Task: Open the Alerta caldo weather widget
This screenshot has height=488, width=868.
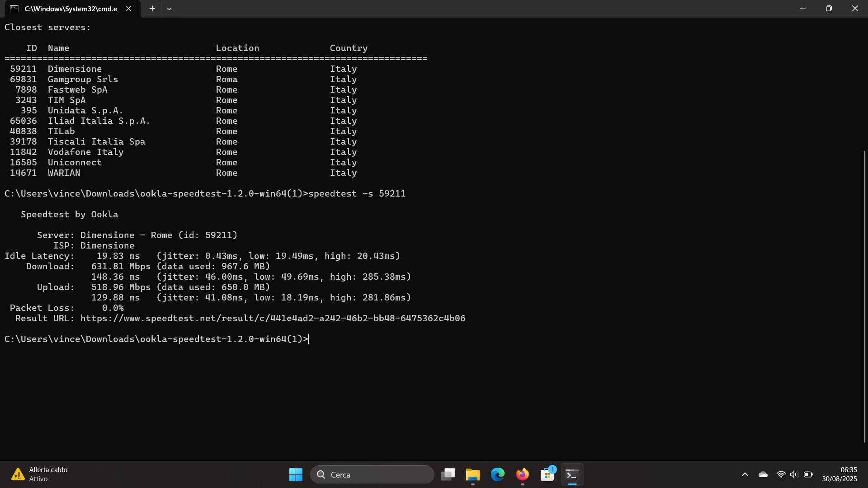Action: click(x=40, y=474)
